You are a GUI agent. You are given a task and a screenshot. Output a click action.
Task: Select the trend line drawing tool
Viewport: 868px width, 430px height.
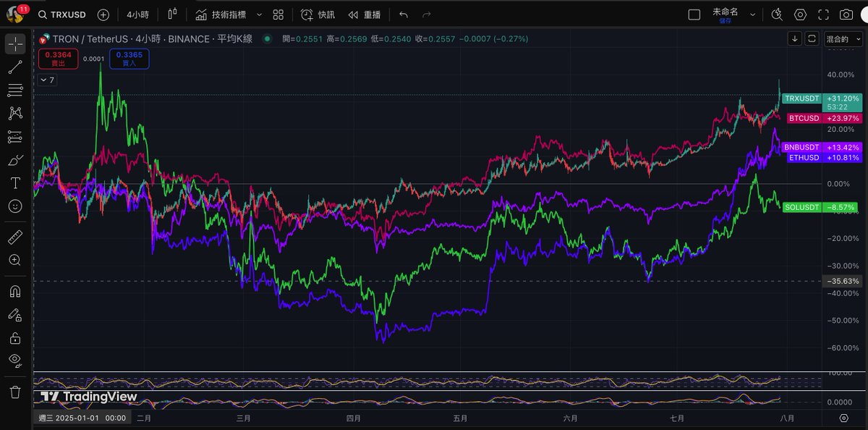point(15,67)
